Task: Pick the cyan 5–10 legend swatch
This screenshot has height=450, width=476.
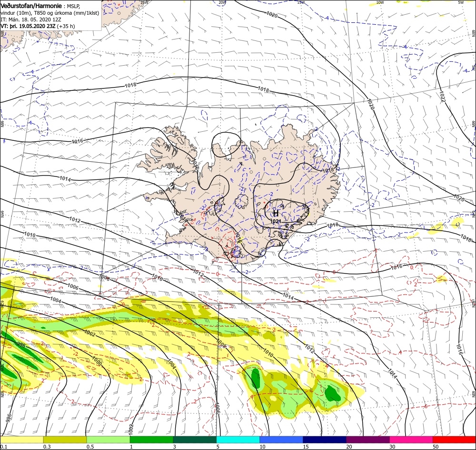Action: pos(238,440)
